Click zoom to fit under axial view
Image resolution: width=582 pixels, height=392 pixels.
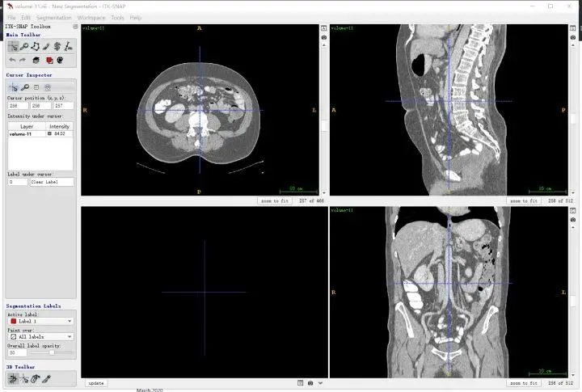click(x=275, y=200)
